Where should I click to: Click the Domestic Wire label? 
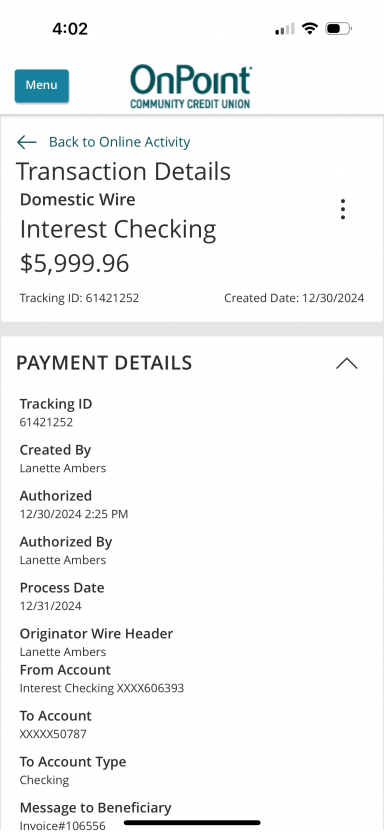pyautogui.click(x=78, y=200)
